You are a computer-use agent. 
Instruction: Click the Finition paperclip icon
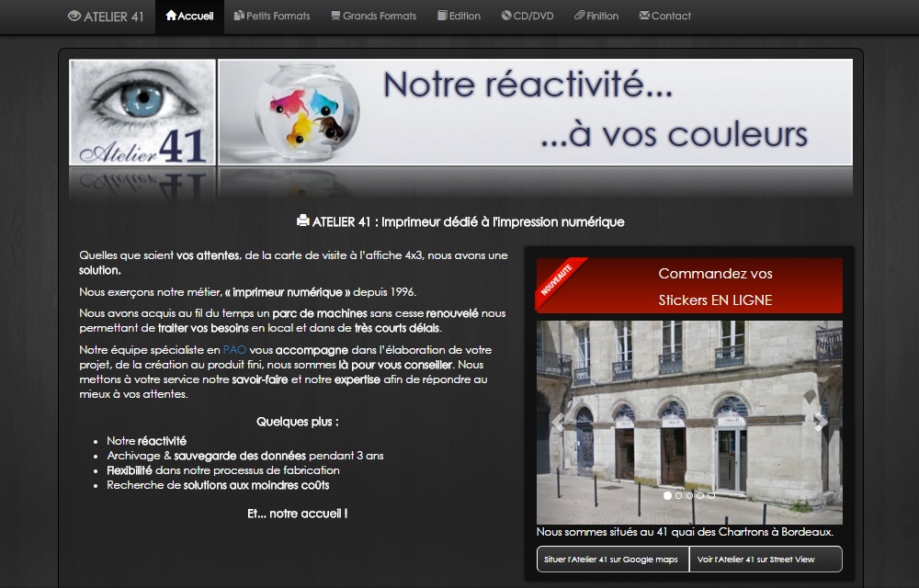(579, 16)
